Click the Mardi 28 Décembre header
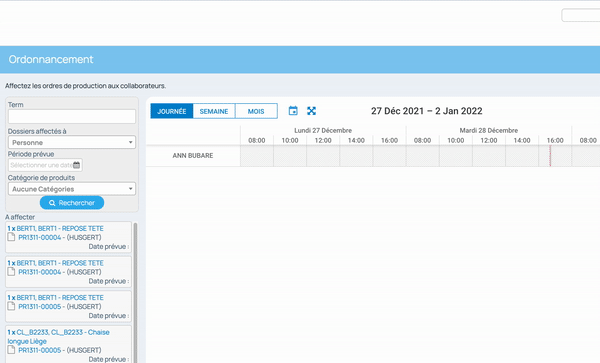 [489, 130]
